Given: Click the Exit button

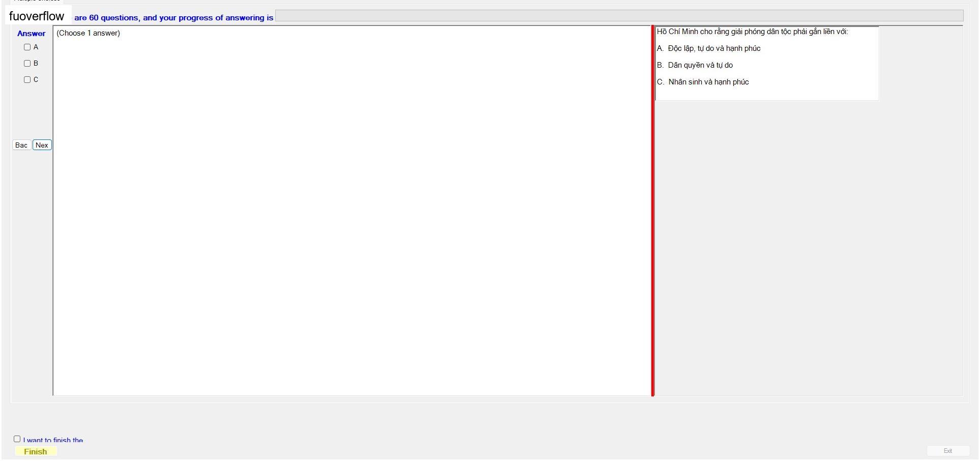Looking at the screenshot, I should 948,451.
